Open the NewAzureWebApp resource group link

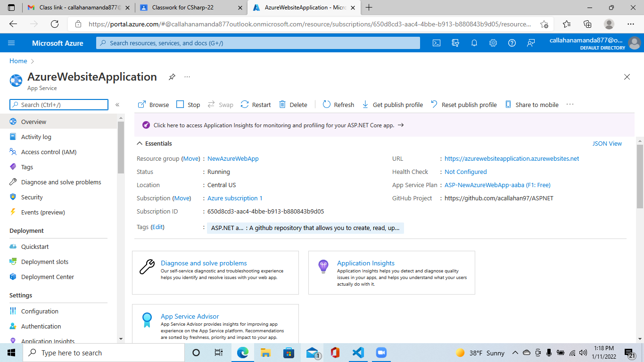(x=233, y=159)
